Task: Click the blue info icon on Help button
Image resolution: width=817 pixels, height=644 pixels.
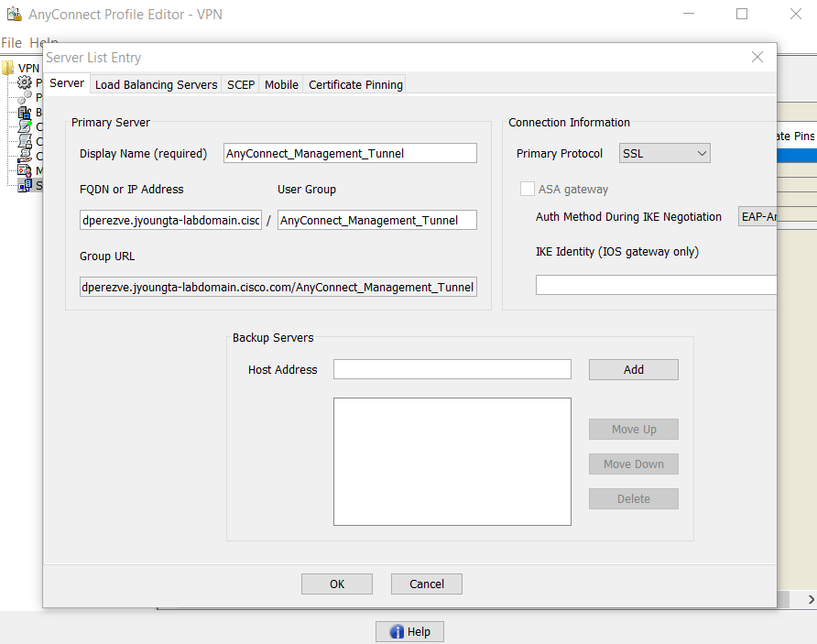Action: click(397, 631)
